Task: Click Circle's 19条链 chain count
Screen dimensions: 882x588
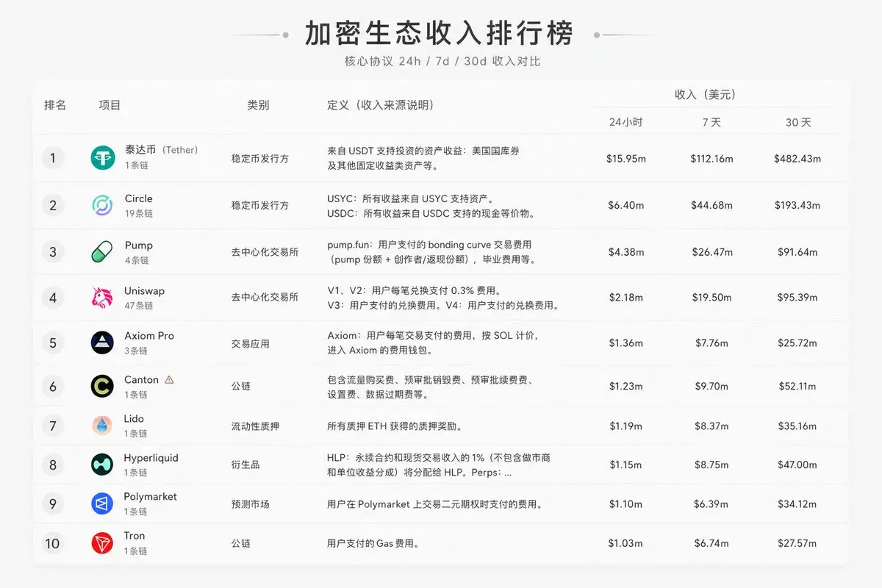Action: 139,213
